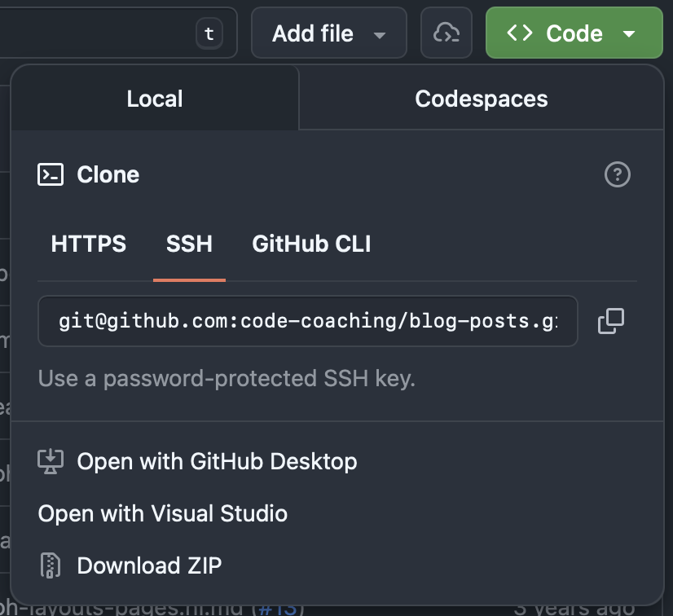This screenshot has height=616, width=673.
Task: Collapse the green Code dropdown caret
Action: [628, 34]
